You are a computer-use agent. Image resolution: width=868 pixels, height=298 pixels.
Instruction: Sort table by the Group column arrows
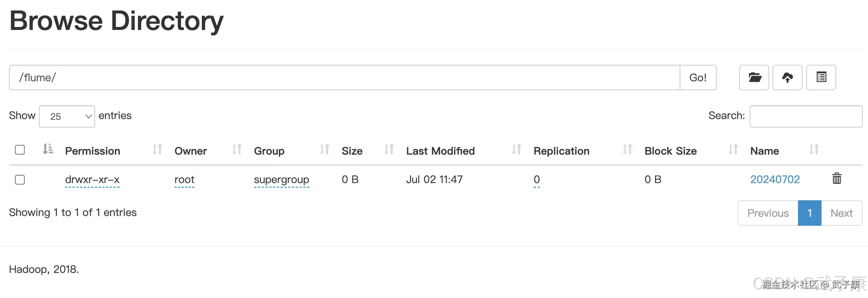325,150
